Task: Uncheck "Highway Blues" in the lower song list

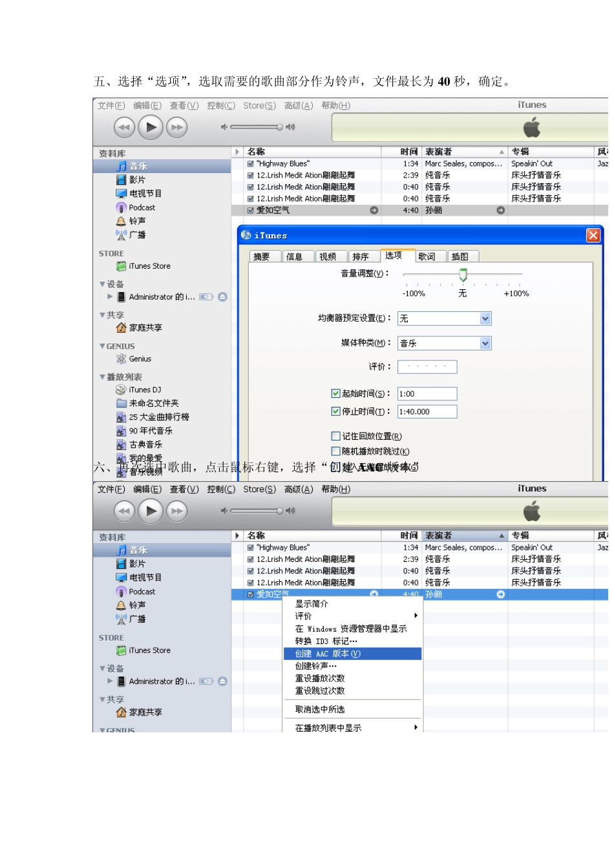Action: pyautogui.click(x=251, y=548)
